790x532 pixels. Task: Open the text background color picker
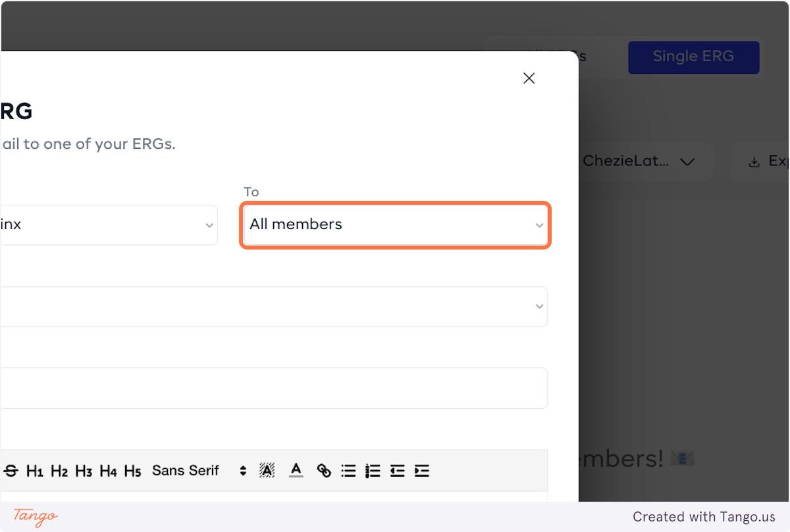pos(267,471)
